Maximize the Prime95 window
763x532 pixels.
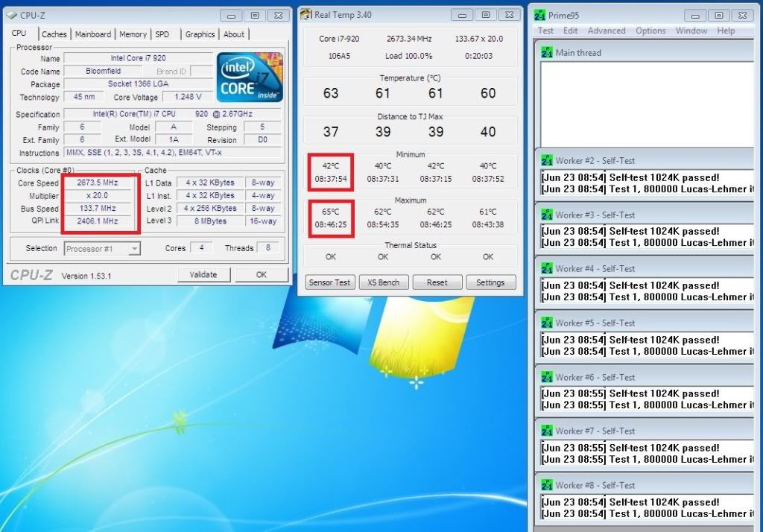point(718,16)
